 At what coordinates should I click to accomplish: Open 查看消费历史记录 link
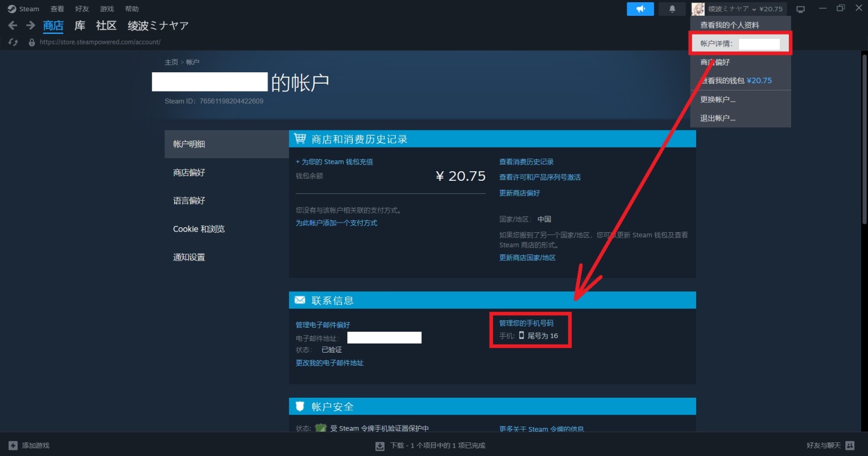526,162
